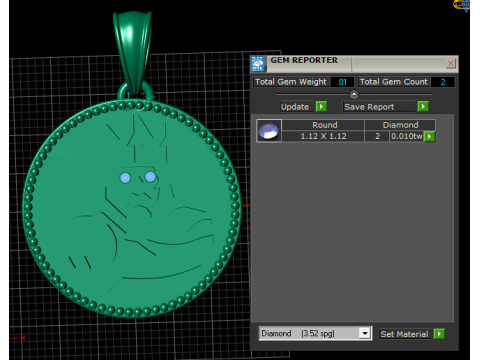Click the Set Material button

(405, 334)
